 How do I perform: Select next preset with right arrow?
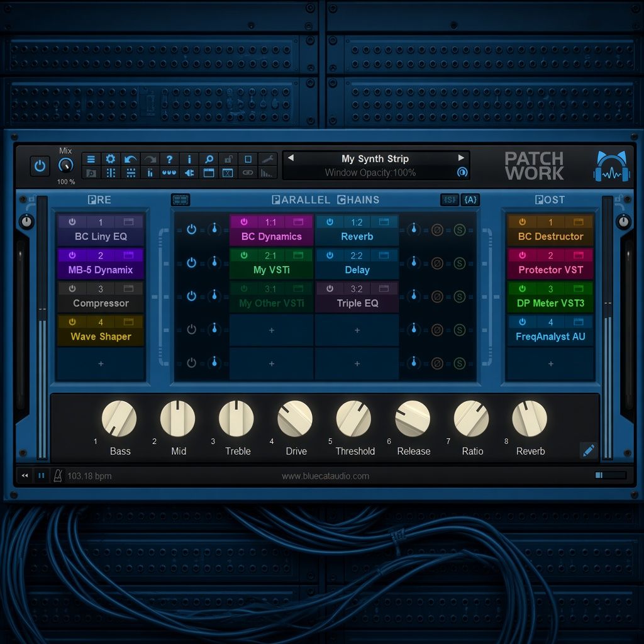[x=461, y=158]
